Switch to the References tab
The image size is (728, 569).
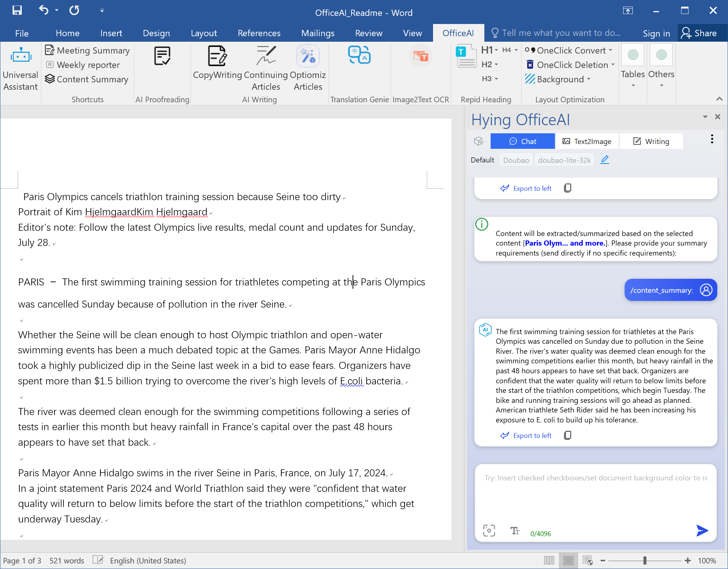[x=259, y=33]
